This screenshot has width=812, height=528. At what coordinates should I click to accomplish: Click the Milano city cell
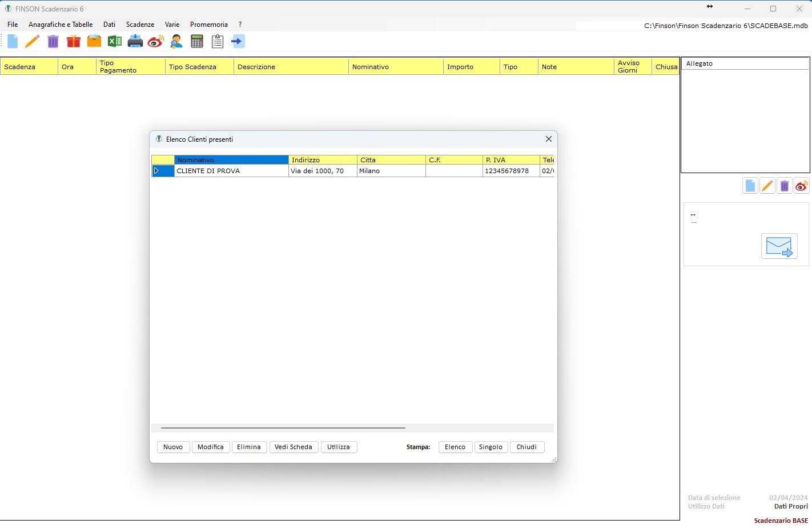391,171
